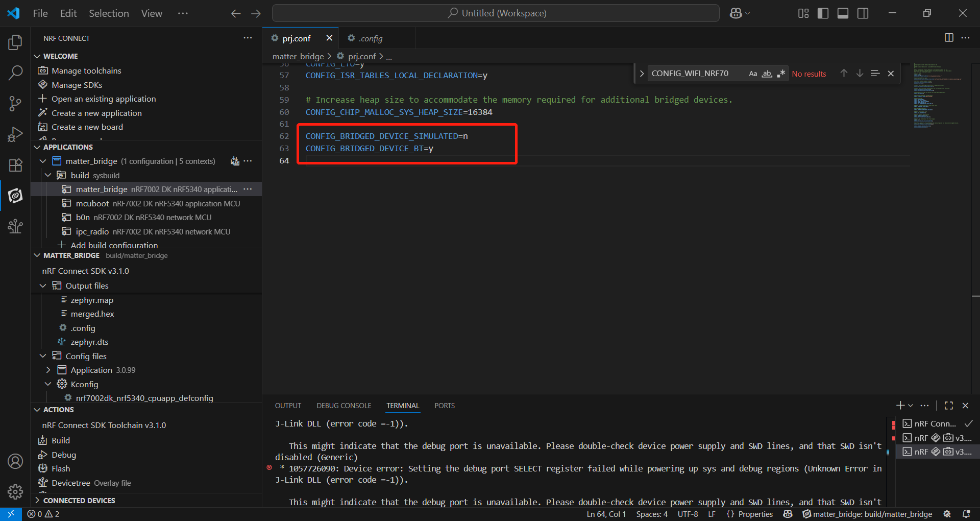Open the Extensions view icon
Image resolution: width=980 pixels, height=521 pixels.
pyautogui.click(x=15, y=165)
